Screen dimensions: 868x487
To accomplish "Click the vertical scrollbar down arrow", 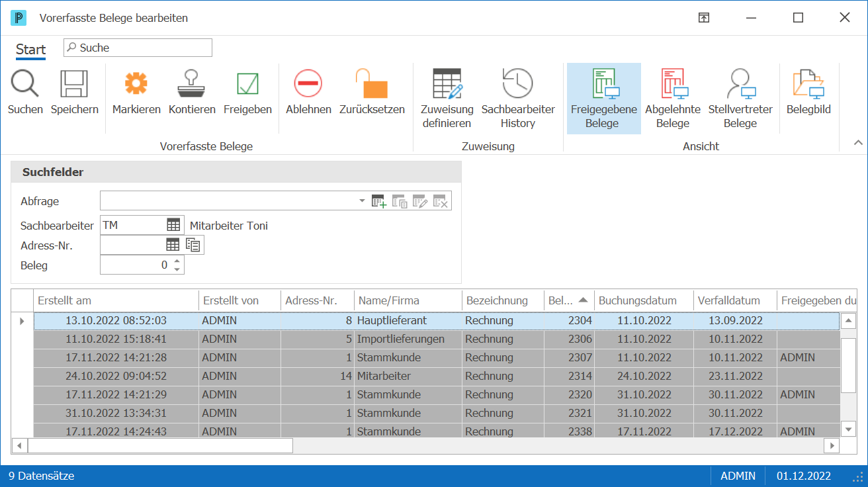I will 848,429.
